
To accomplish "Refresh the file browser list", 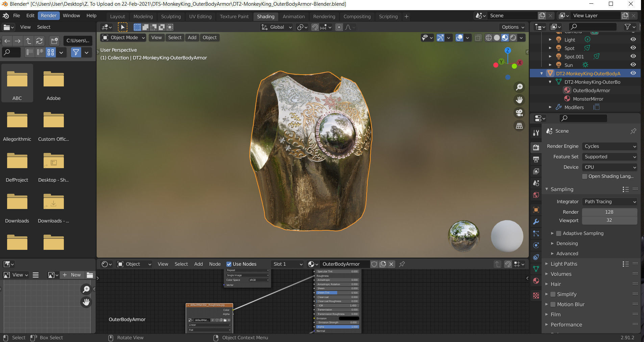I will (x=40, y=41).
